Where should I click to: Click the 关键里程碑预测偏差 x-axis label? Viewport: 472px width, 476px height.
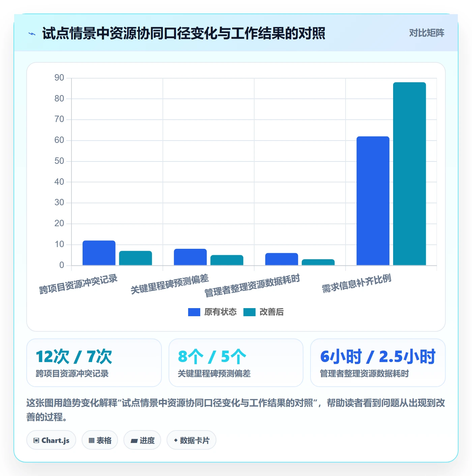170,284
